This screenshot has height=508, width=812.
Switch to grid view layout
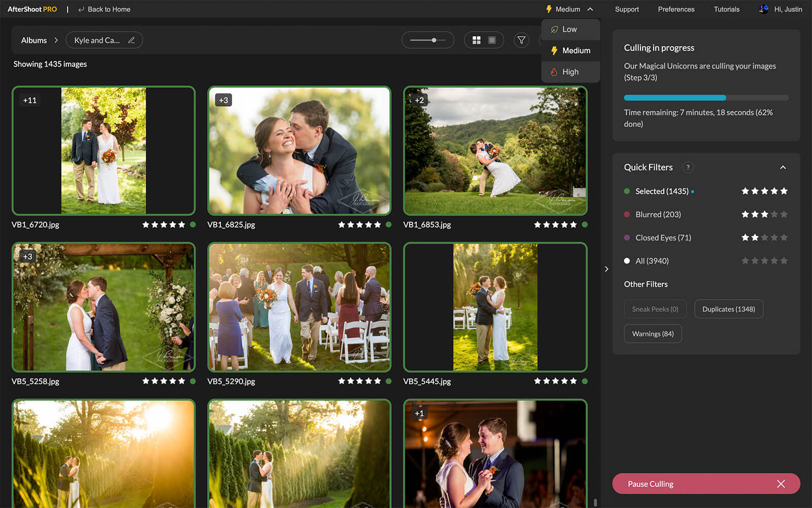pyautogui.click(x=476, y=40)
